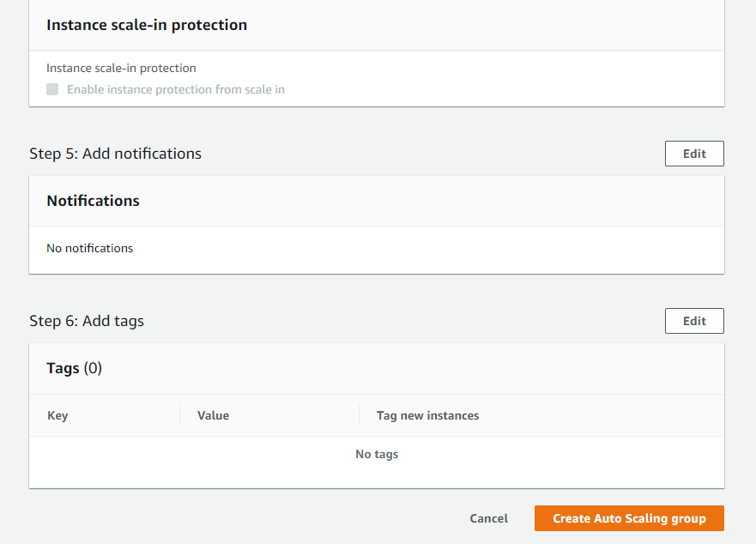
Task: Sort tags by the Key column header
Action: (x=57, y=415)
